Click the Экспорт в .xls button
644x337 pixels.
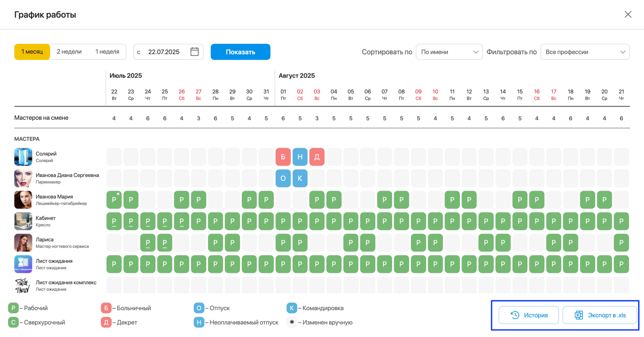[x=600, y=315]
